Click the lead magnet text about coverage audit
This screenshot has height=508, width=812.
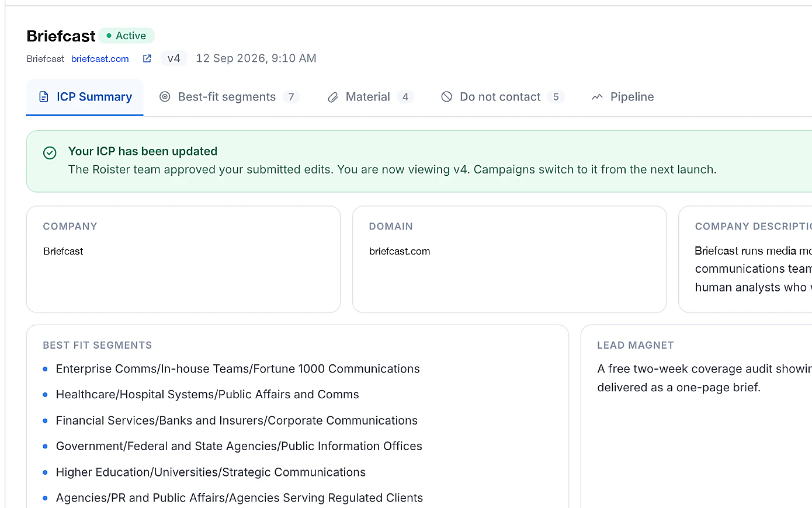click(x=705, y=378)
